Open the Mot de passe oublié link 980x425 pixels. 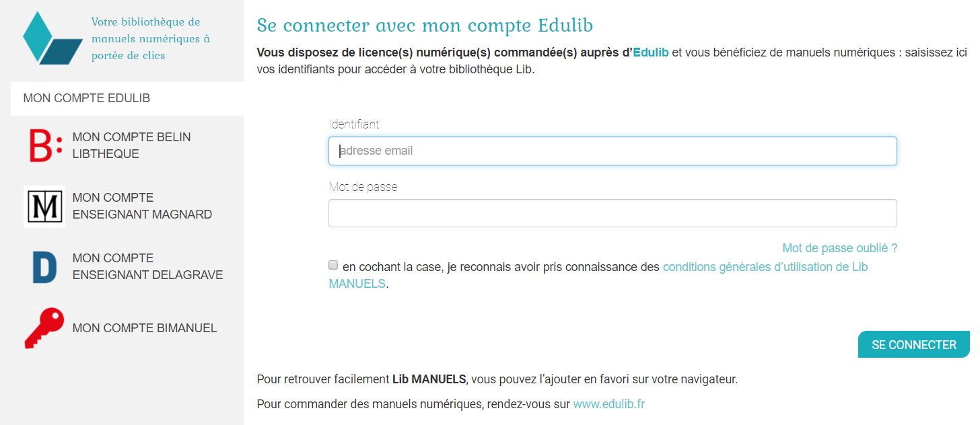(x=839, y=248)
